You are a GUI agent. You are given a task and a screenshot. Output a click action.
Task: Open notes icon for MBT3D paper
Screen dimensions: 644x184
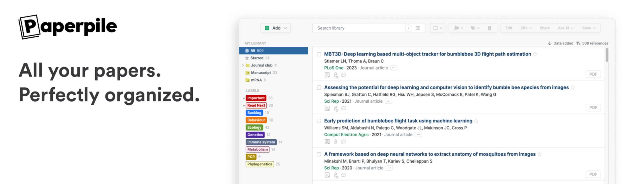pos(327,75)
